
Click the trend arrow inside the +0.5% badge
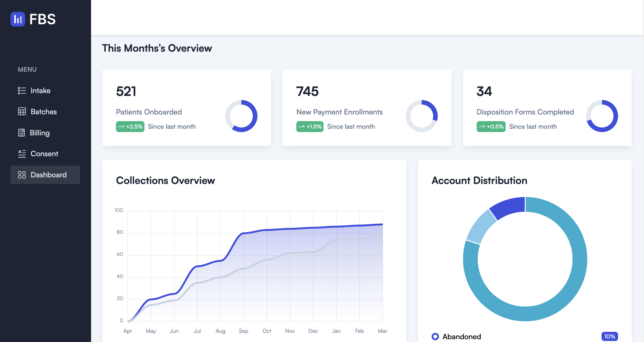click(482, 126)
